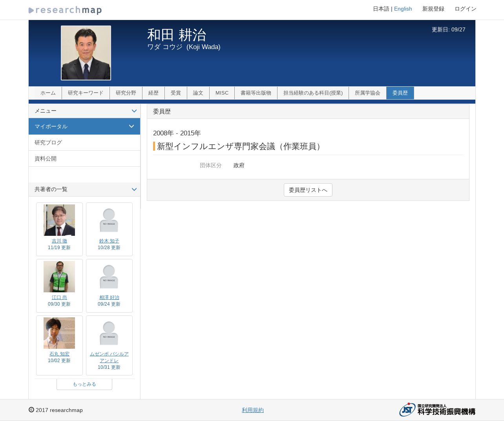Switch language to English
Viewport: 504px width, 421px height.
(403, 9)
